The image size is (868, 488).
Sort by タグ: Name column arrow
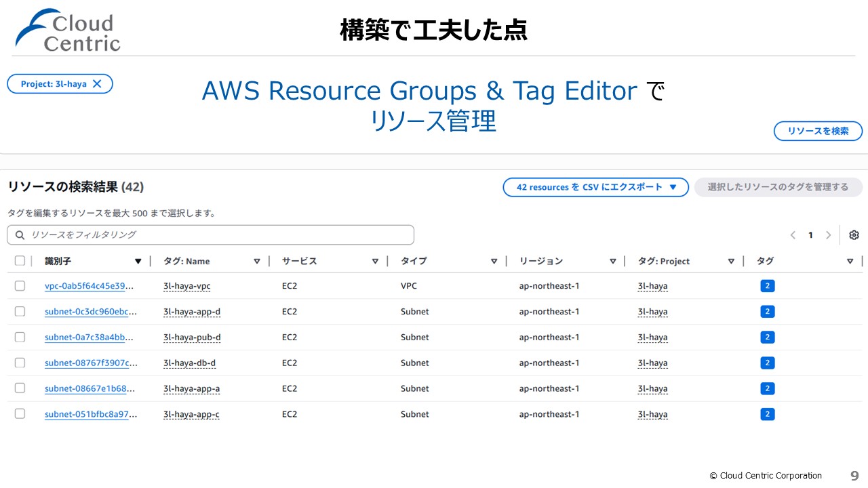click(257, 261)
